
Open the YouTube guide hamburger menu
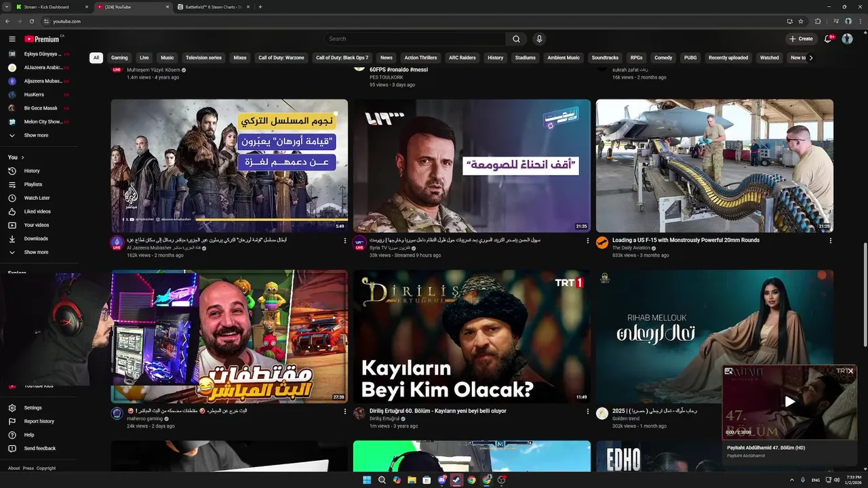12,39
